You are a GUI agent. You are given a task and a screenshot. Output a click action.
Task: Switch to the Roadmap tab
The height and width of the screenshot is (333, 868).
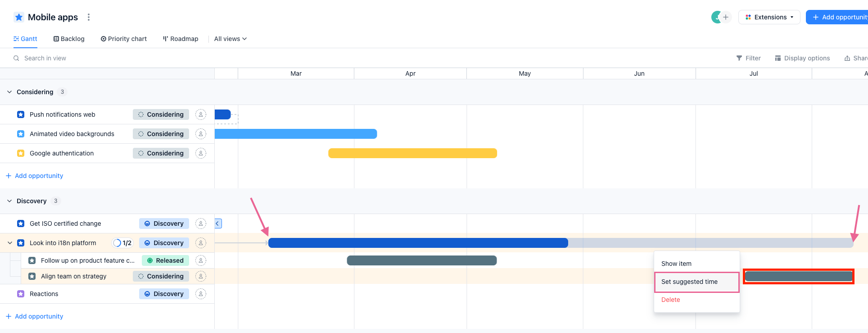(181, 39)
